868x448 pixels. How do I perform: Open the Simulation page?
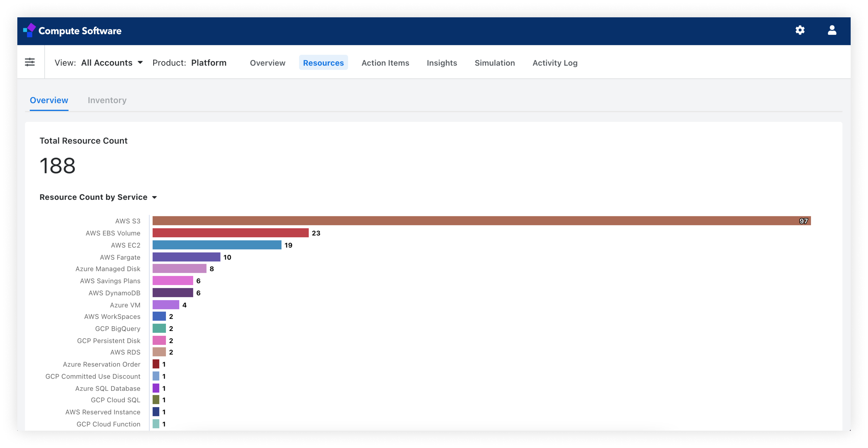click(495, 63)
